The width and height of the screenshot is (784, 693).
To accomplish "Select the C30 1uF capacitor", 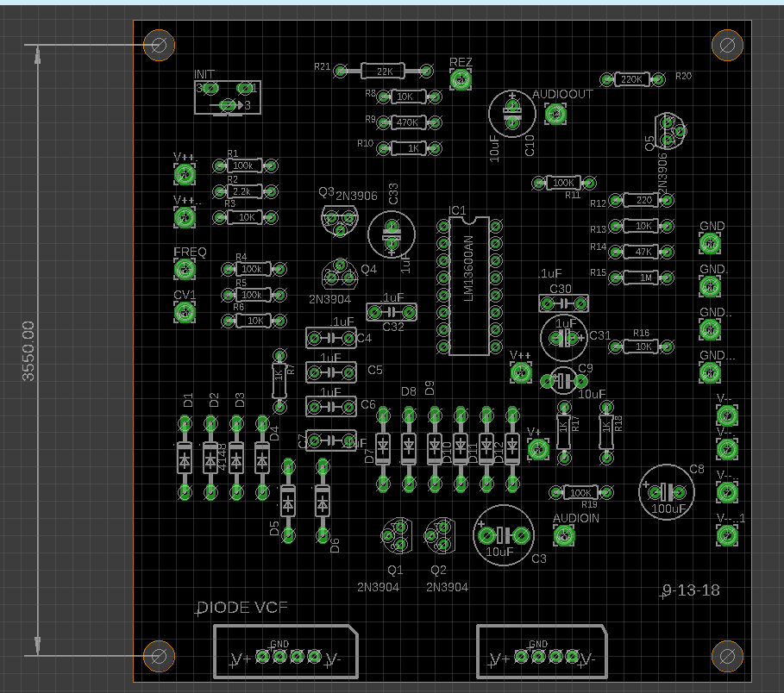I will point(564,303).
